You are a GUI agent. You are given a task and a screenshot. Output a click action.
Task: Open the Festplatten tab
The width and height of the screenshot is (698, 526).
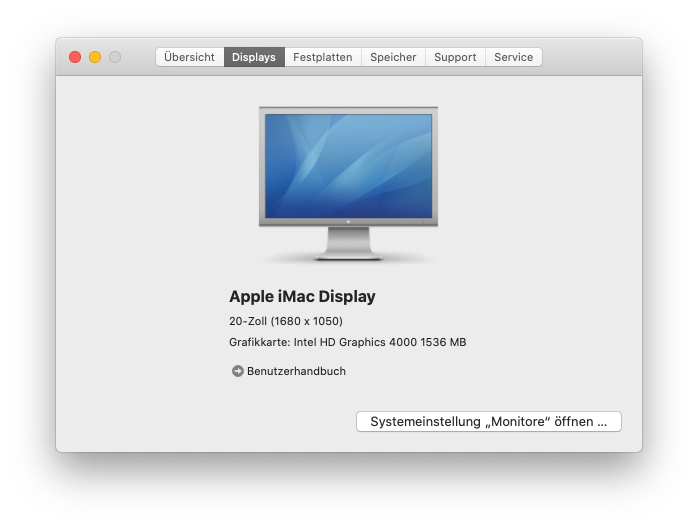323,57
